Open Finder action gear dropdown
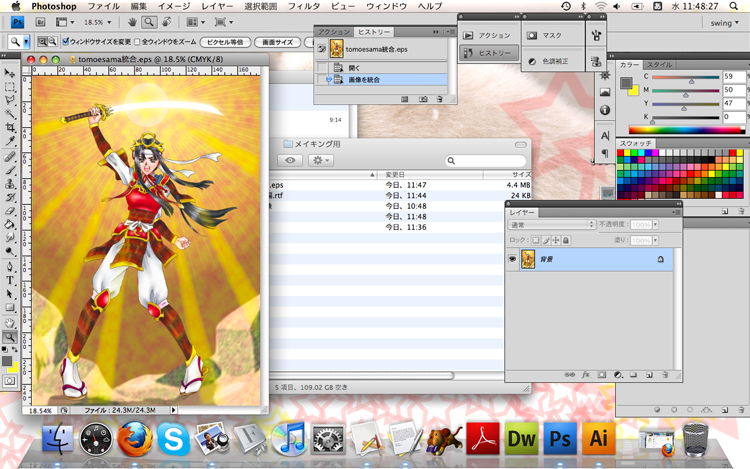Viewport: 750px width, 469px height. (x=320, y=161)
